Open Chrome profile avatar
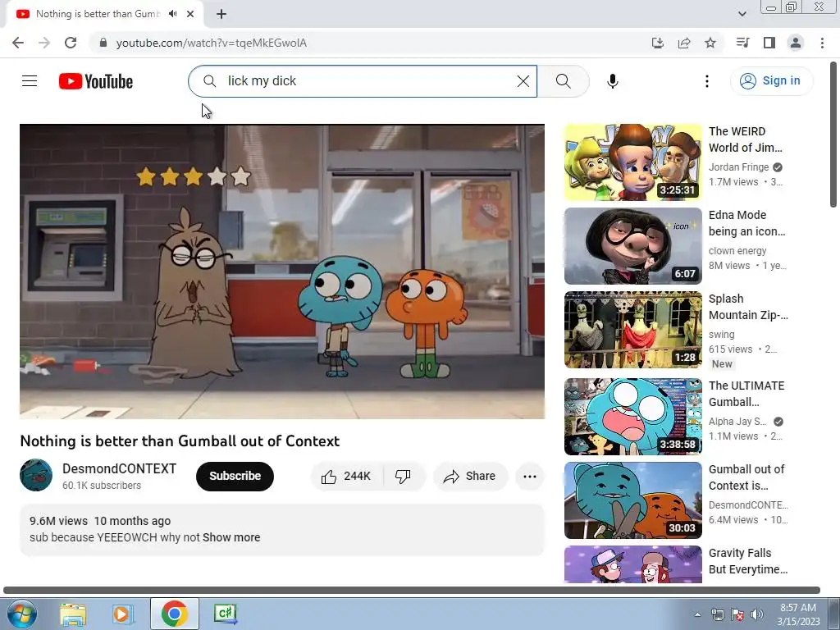Image resolution: width=840 pixels, height=630 pixels. 796,43
